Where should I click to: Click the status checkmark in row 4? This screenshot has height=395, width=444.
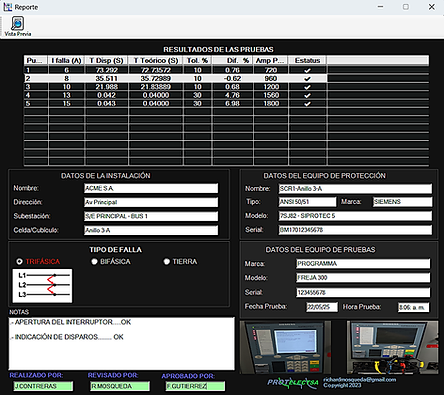[x=307, y=95]
